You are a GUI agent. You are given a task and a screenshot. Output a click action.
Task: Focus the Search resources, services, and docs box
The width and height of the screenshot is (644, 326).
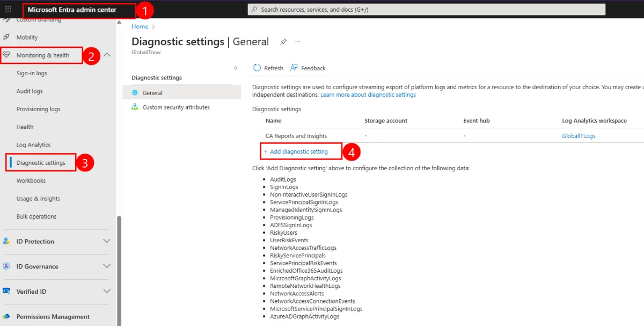(x=426, y=9)
